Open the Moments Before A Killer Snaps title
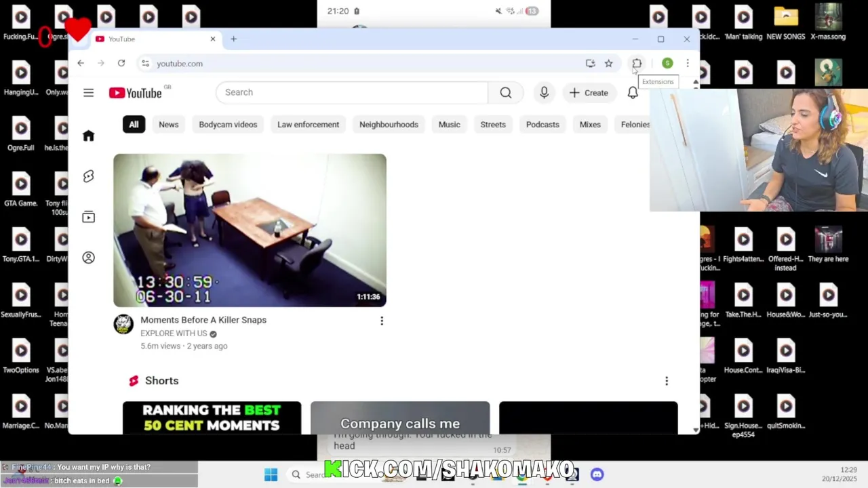The width and height of the screenshot is (868, 488). pyautogui.click(x=203, y=320)
